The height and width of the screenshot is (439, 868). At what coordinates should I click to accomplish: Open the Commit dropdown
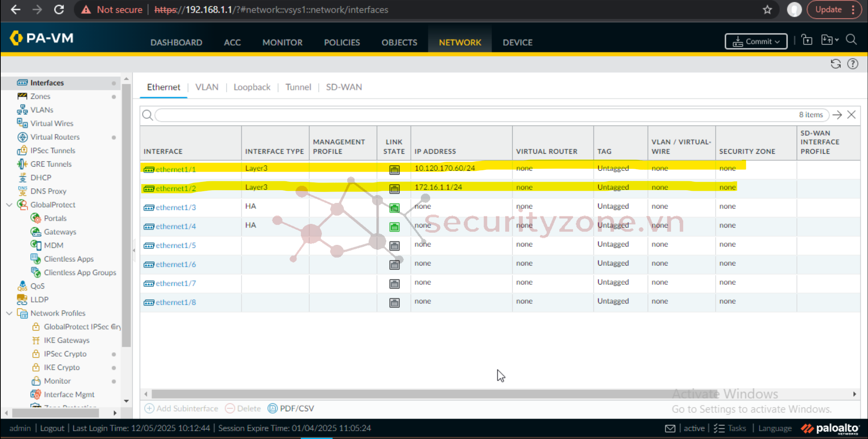pyautogui.click(x=756, y=42)
